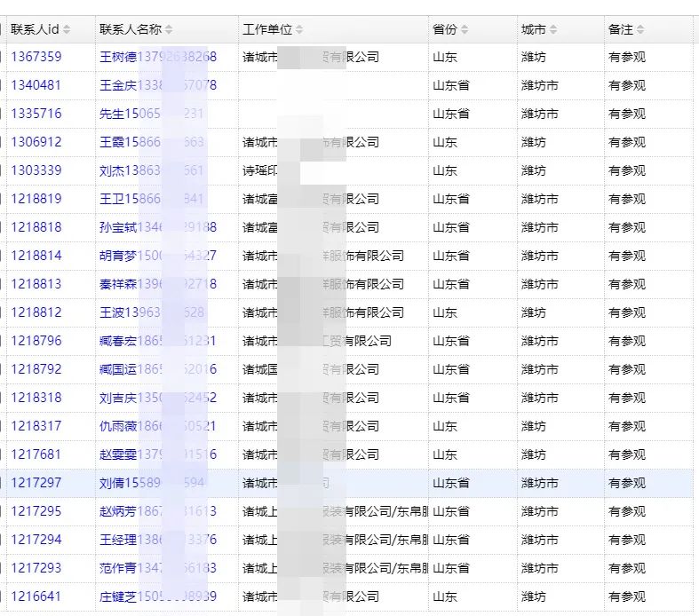Click the 城市 column sort icon
Viewport: 699px width, 616px height.
pyautogui.click(x=553, y=29)
